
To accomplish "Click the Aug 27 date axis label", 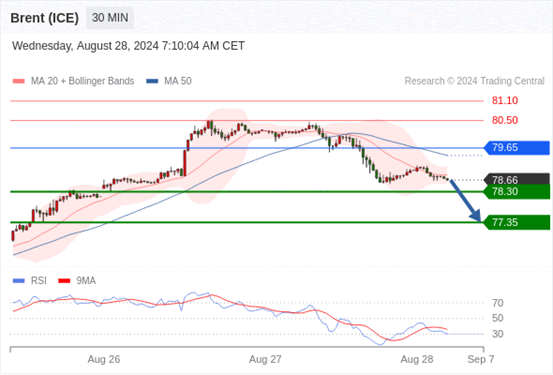I will click(265, 359).
